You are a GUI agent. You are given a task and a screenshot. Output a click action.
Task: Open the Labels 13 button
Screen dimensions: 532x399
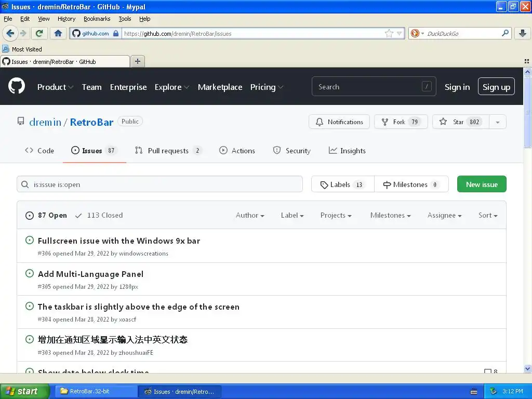coord(343,184)
